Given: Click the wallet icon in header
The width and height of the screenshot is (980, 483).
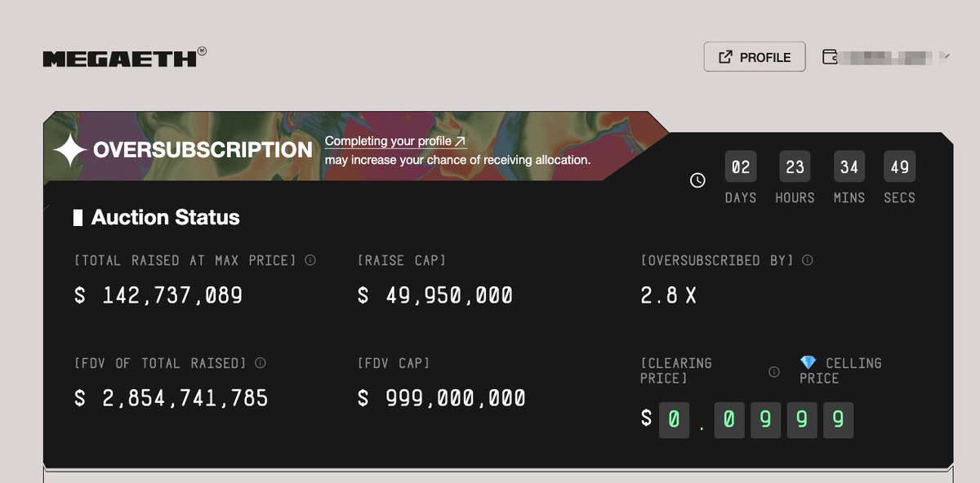Looking at the screenshot, I should pos(830,57).
